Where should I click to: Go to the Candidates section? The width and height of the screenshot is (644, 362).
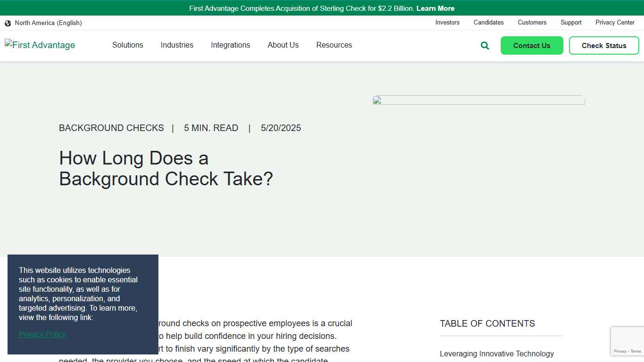tap(488, 23)
